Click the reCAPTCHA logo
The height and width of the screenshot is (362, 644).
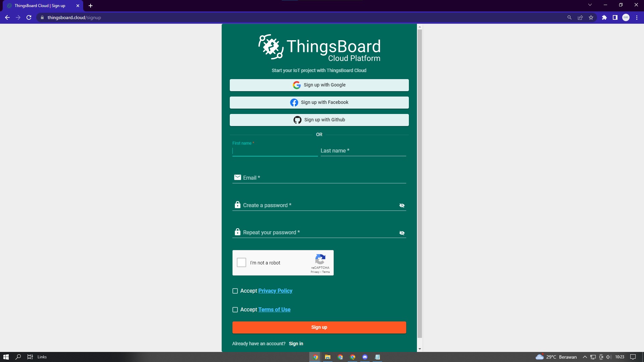(x=320, y=259)
